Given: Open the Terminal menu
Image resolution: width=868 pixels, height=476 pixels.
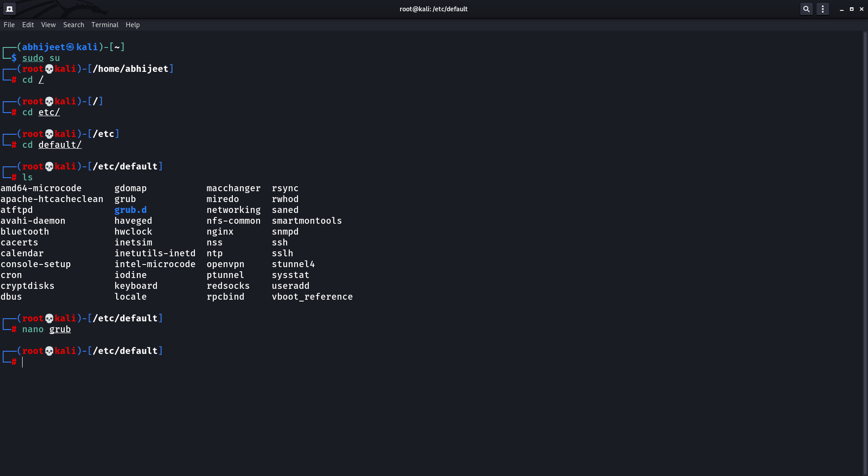Looking at the screenshot, I should point(104,25).
